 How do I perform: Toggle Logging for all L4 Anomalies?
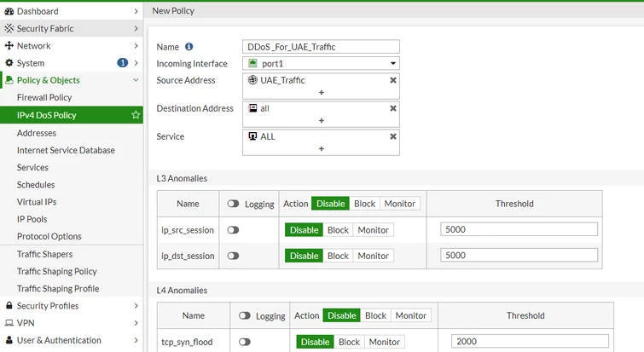pos(244,315)
